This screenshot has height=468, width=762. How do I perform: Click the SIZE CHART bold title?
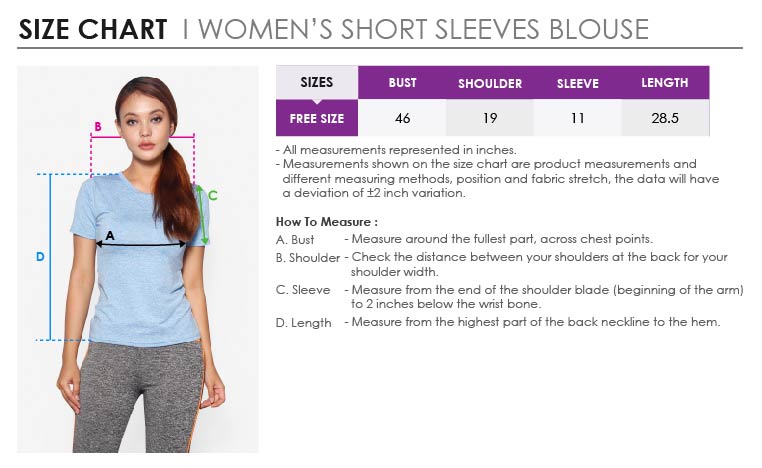pos(93,30)
